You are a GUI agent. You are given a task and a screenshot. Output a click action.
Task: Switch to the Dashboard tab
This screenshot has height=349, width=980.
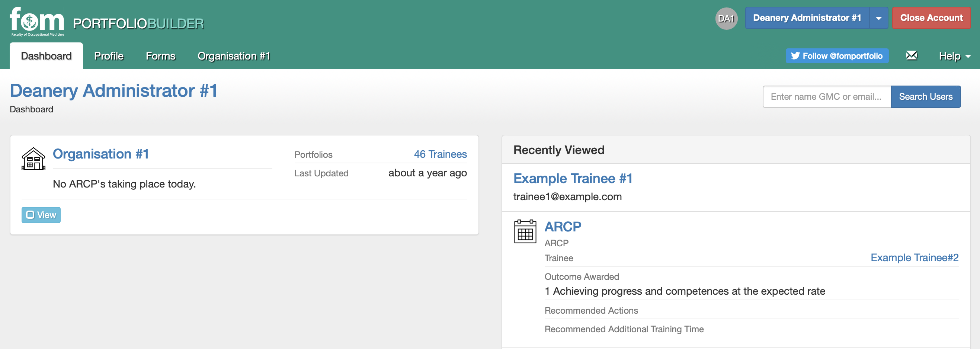[x=47, y=56]
